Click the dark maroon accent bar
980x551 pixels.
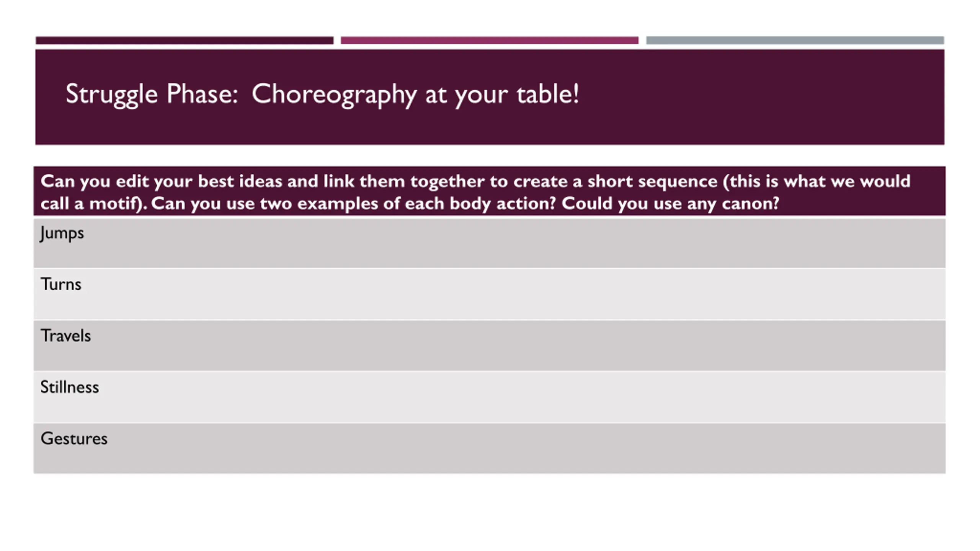coord(185,40)
